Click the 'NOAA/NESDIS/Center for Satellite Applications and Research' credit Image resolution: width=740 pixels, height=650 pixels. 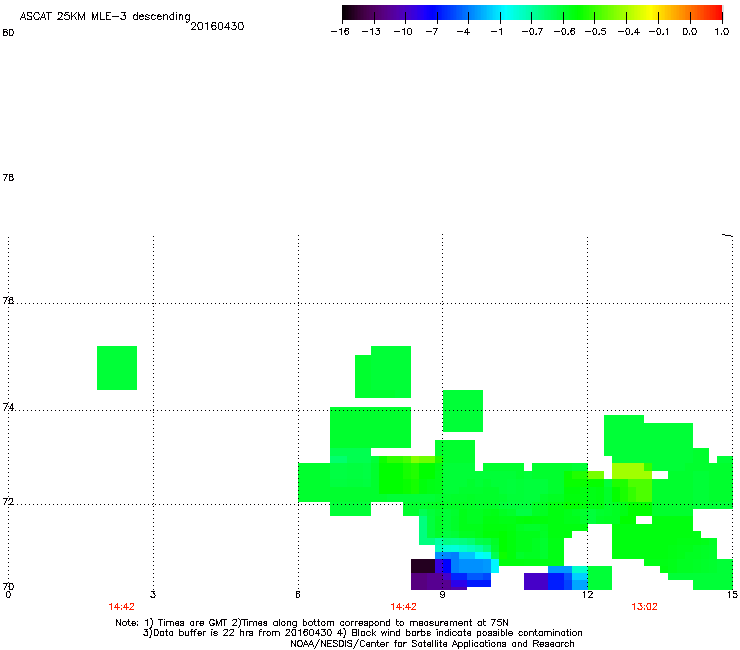click(x=432, y=643)
